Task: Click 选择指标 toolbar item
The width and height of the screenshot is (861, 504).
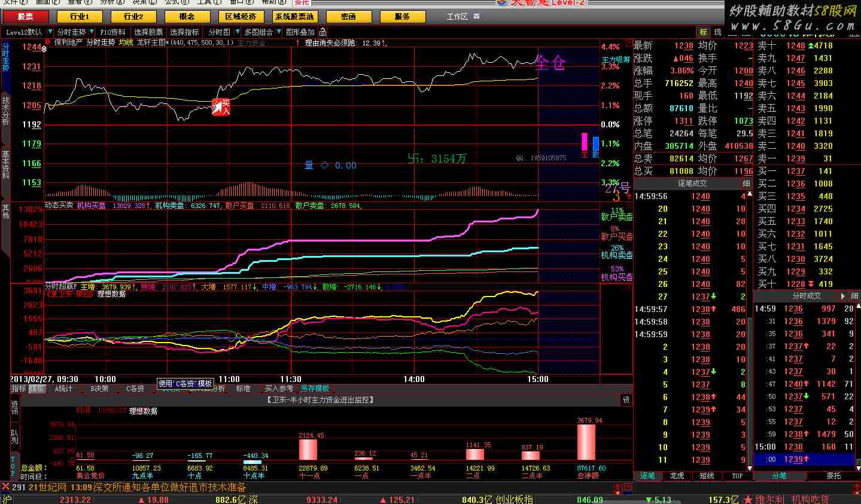Action: [x=184, y=32]
